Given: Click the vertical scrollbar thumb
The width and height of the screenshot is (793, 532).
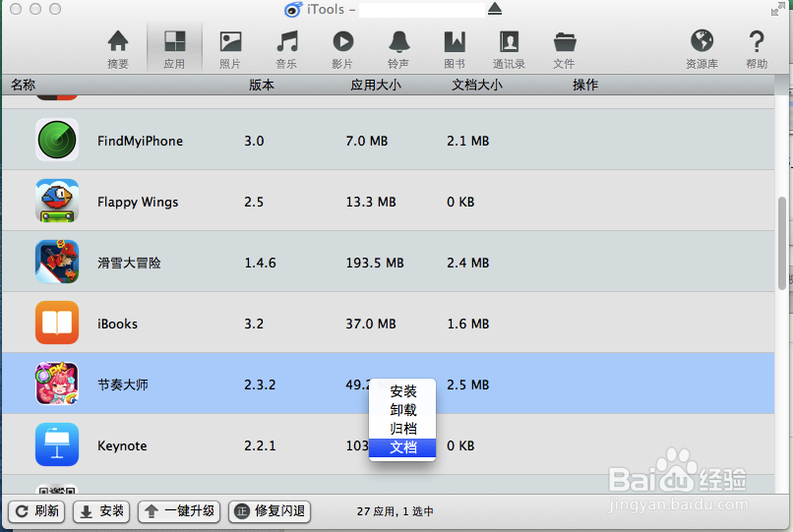Looking at the screenshot, I should [782, 243].
